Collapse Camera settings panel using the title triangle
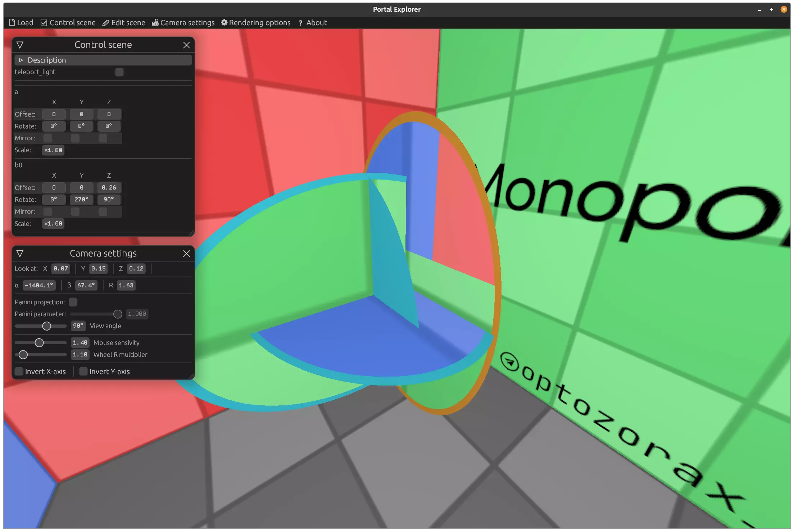This screenshot has height=532, width=794. pyautogui.click(x=20, y=254)
